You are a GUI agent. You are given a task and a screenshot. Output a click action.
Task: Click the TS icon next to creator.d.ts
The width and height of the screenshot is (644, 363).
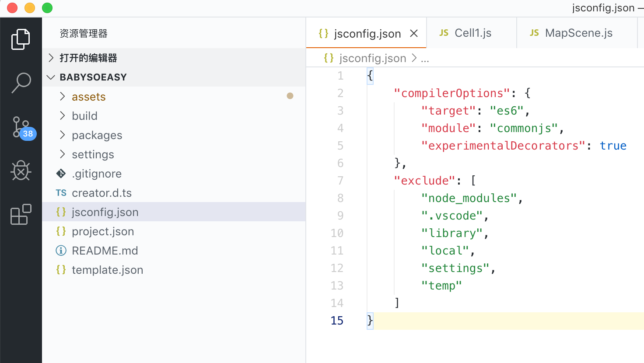(61, 193)
